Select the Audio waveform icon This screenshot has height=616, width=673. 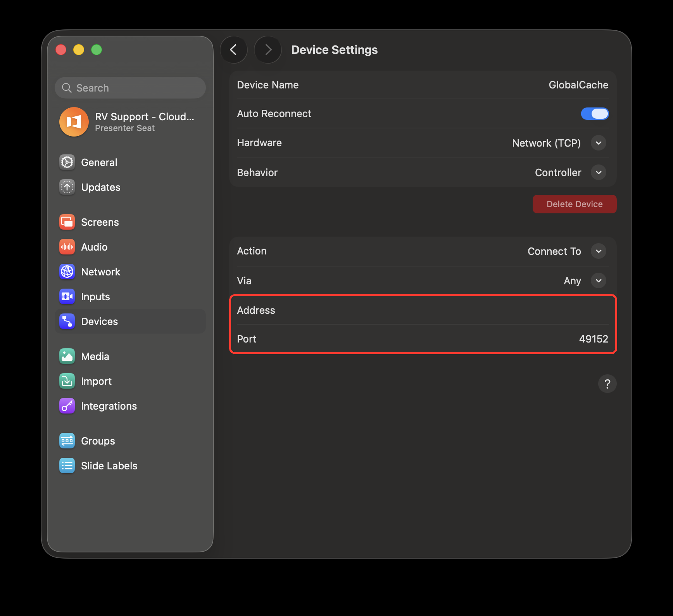coord(67,247)
